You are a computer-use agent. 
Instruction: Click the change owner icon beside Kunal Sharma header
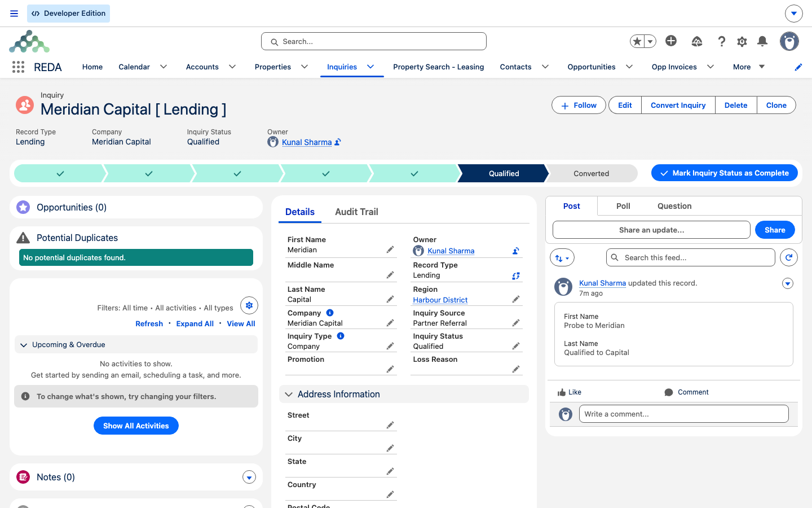click(x=338, y=142)
